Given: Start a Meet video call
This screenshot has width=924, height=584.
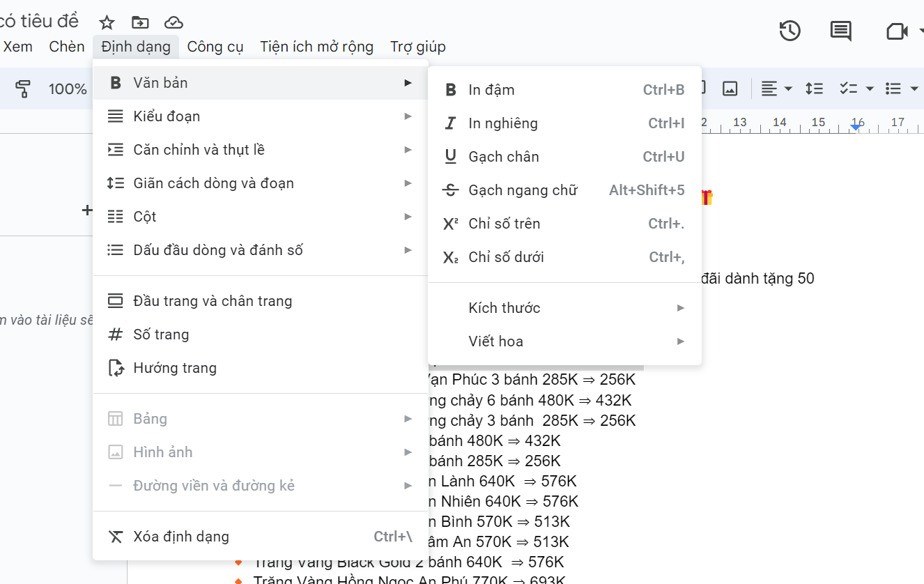Looking at the screenshot, I should click(898, 31).
